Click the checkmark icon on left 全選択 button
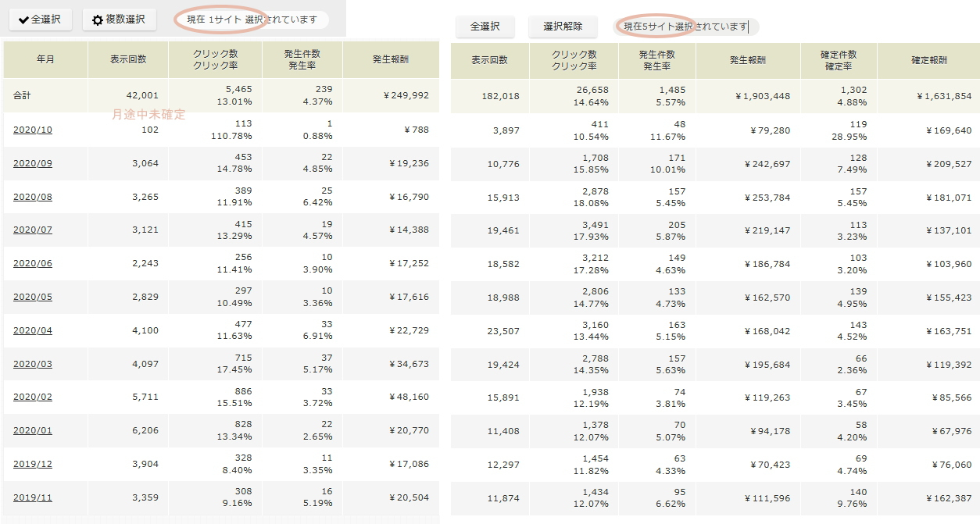The width and height of the screenshot is (980, 524). [x=23, y=20]
